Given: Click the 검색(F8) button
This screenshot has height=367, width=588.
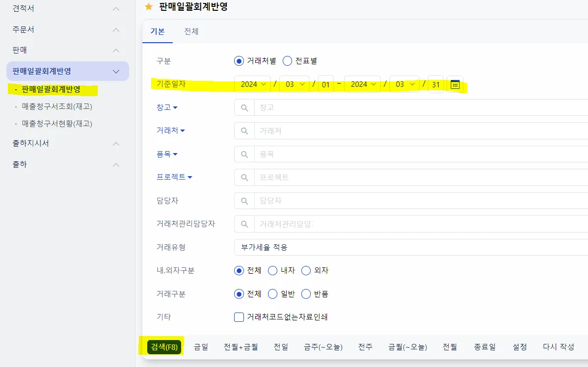Looking at the screenshot, I should [x=164, y=347].
